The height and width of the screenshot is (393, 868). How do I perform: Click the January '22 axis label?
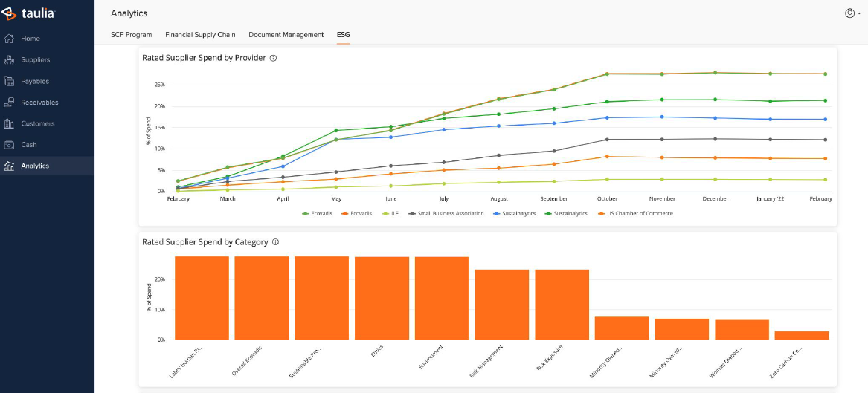point(770,198)
